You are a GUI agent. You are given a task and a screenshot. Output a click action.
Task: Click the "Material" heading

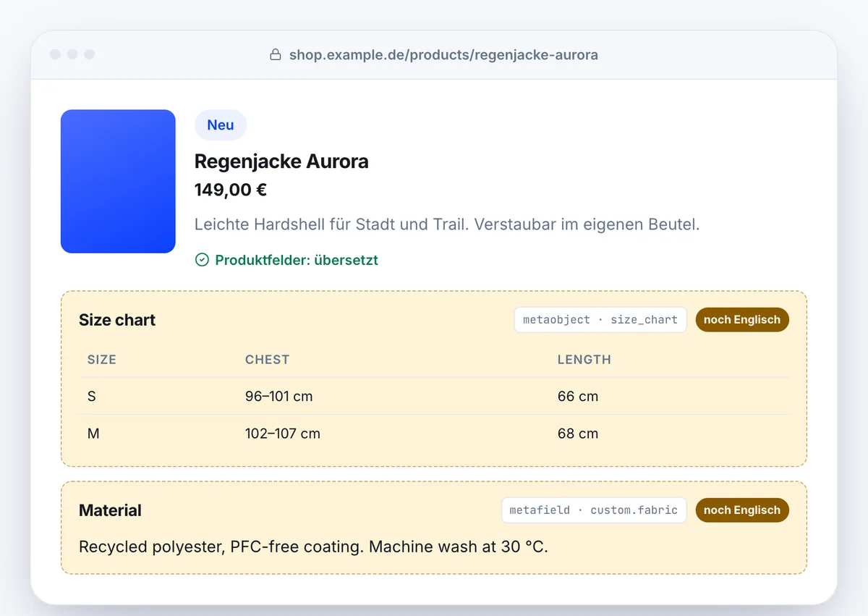[x=110, y=510]
